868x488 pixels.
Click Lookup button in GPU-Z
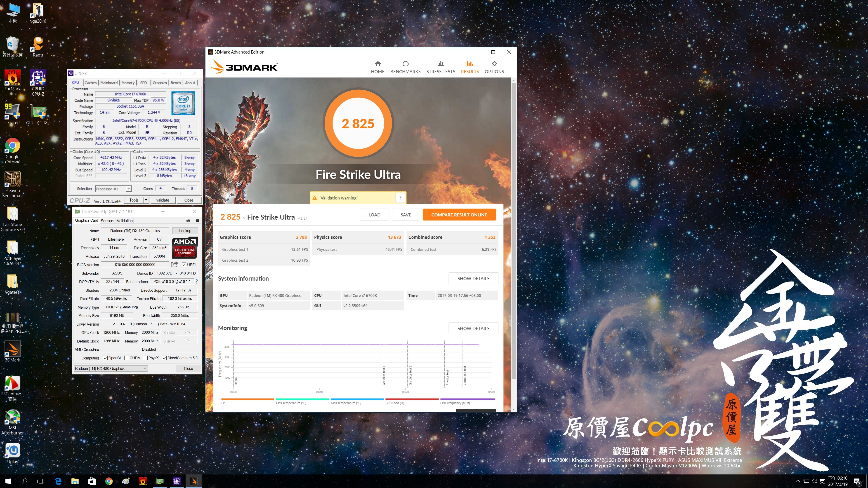click(185, 231)
